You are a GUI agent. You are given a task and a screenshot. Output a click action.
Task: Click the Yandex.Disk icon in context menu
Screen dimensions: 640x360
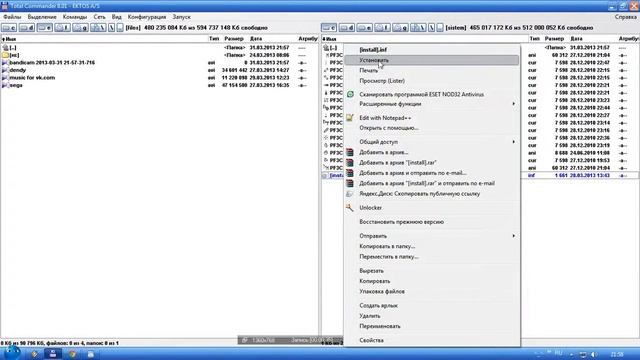tap(350, 194)
